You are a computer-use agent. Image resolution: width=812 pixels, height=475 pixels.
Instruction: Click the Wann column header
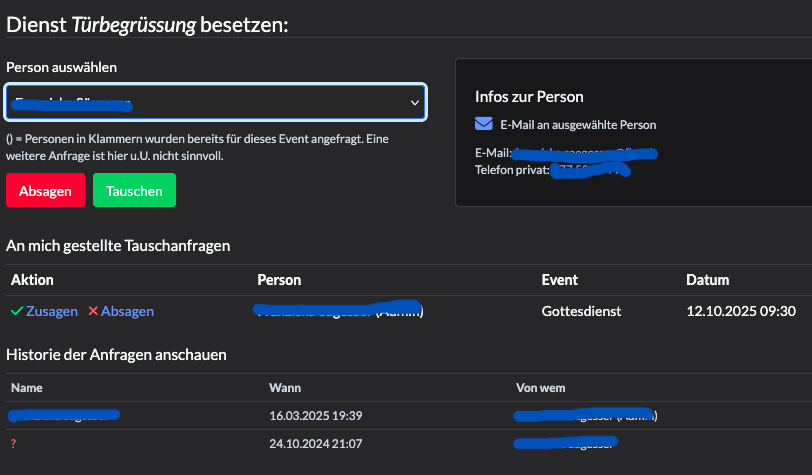(x=285, y=387)
